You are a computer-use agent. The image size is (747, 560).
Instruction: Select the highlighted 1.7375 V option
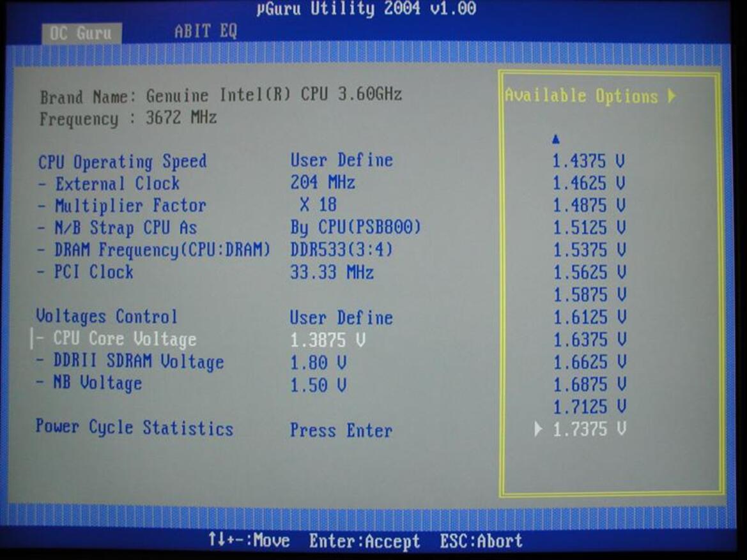pyautogui.click(x=589, y=429)
